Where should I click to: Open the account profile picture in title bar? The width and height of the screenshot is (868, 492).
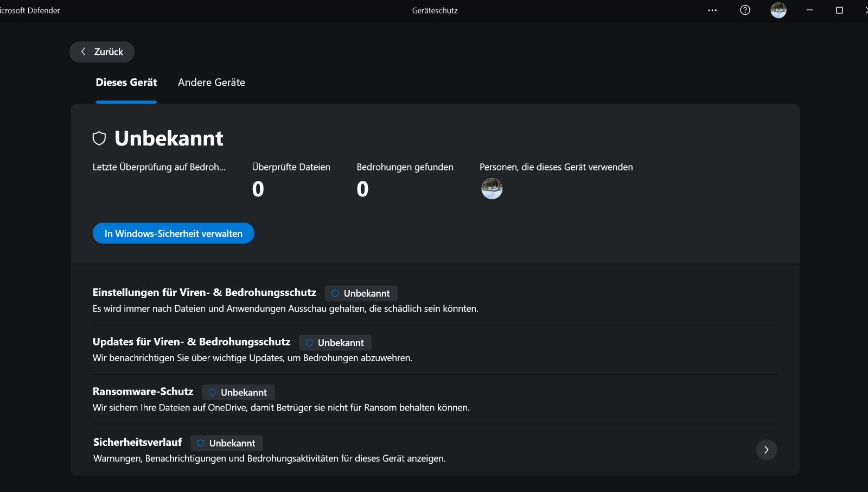click(x=778, y=10)
